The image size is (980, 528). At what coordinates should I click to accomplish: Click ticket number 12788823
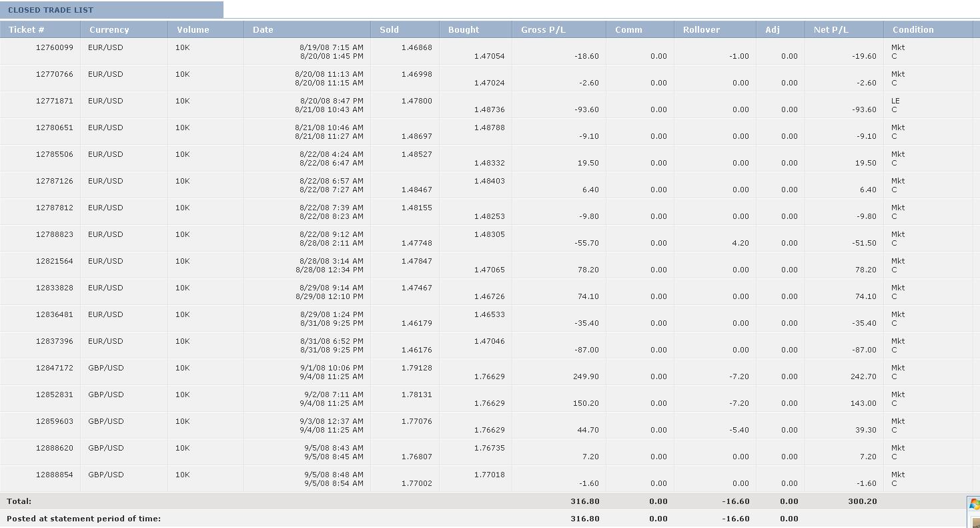[55, 234]
